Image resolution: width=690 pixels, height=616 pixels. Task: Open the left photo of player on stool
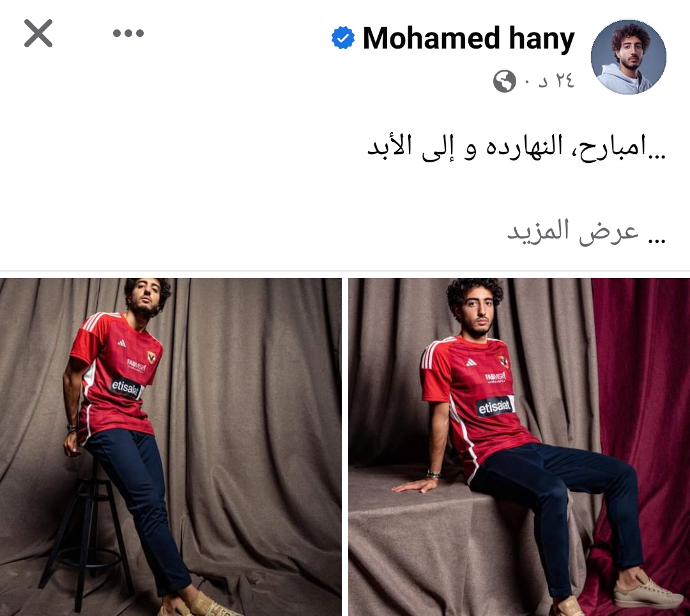[171, 447]
